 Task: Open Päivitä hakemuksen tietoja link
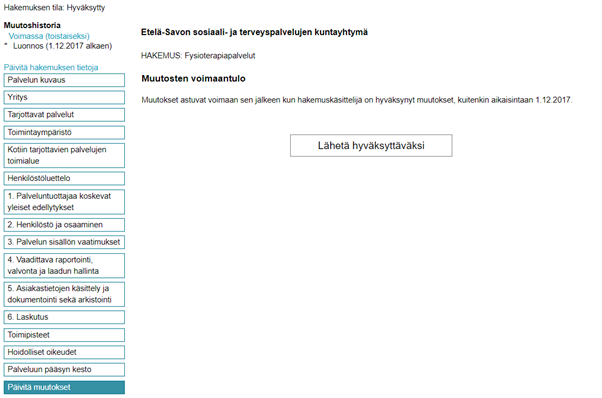point(51,68)
